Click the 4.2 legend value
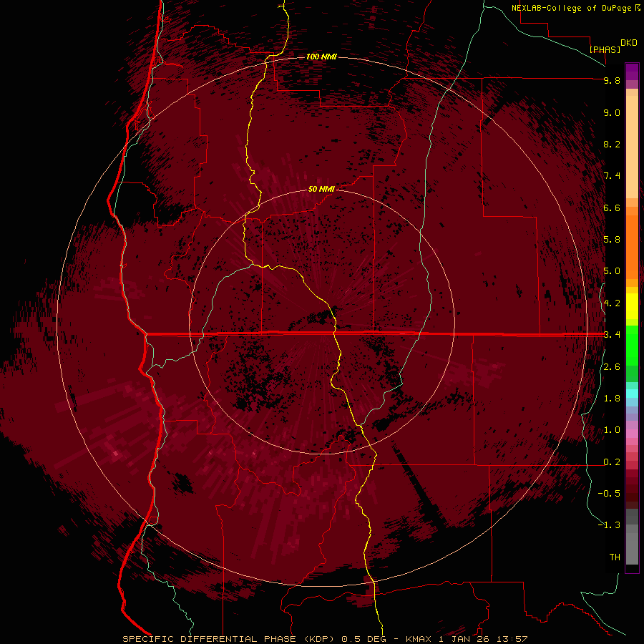 (x=612, y=303)
